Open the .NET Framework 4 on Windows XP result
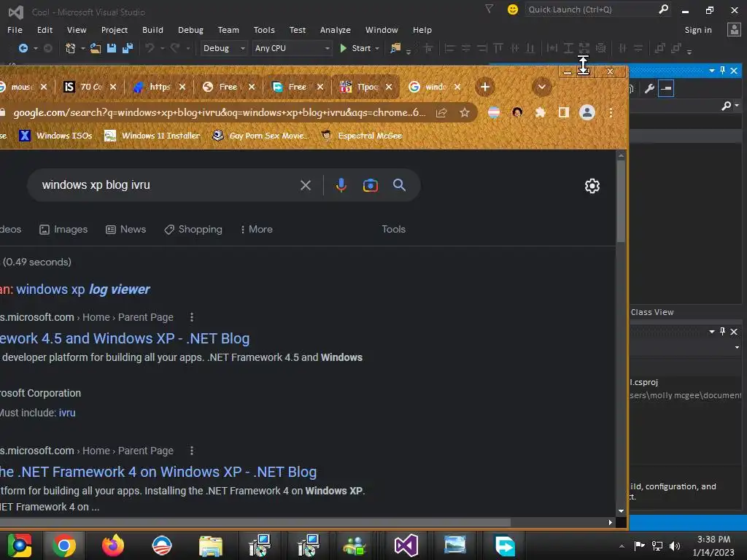Screen dimensions: 747x560 click(x=158, y=472)
